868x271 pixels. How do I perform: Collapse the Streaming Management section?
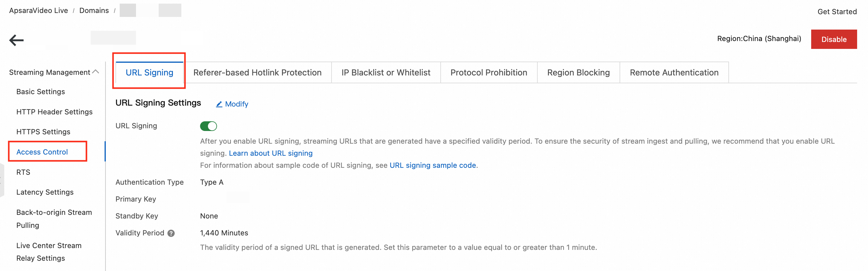click(96, 72)
